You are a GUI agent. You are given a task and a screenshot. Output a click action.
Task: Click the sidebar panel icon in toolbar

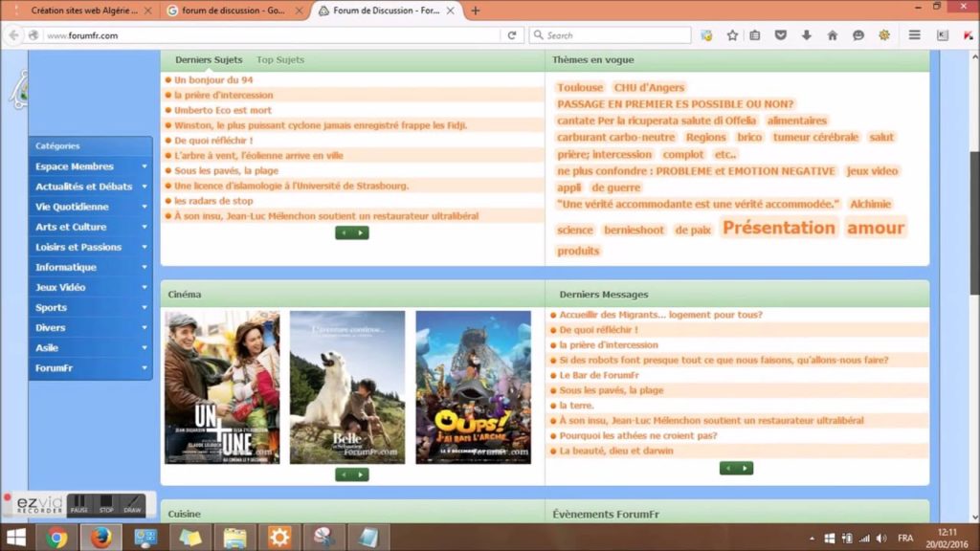click(x=943, y=35)
